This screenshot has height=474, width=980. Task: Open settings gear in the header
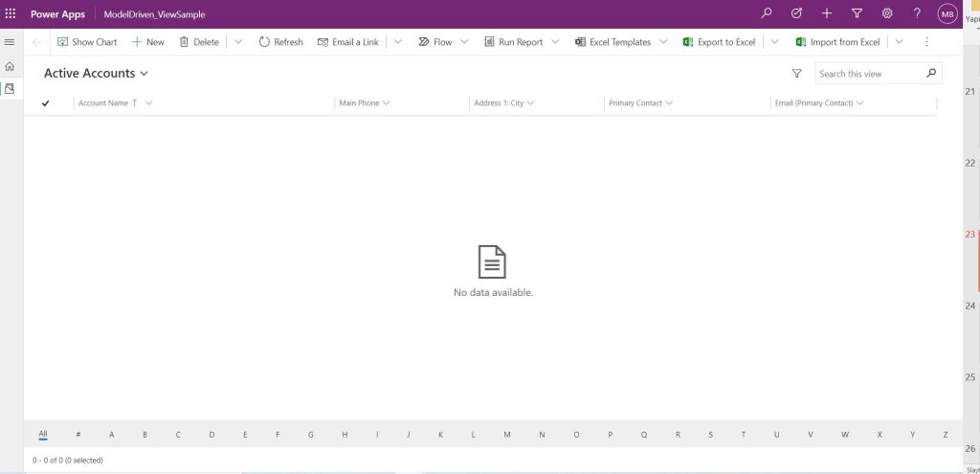pyautogui.click(x=887, y=14)
